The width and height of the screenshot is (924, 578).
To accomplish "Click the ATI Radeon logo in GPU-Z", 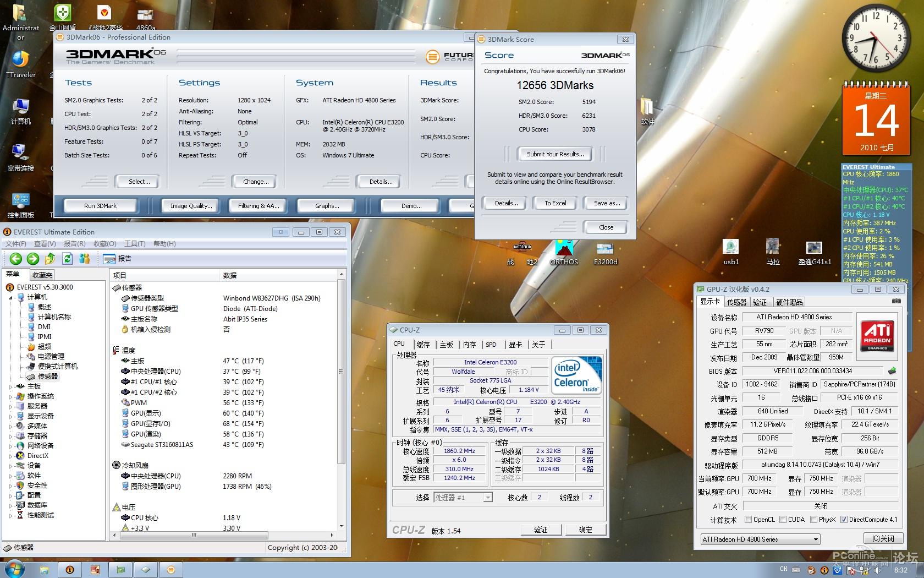I will coord(877,335).
